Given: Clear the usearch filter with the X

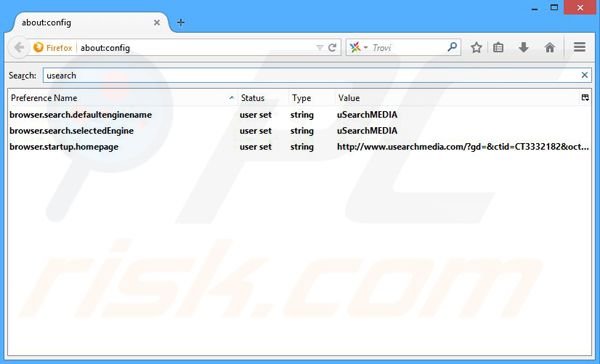Looking at the screenshot, I should 584,75.
